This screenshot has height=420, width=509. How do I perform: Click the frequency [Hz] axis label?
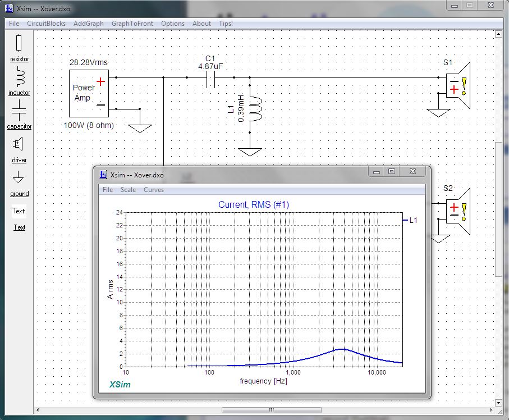pyautogui.click(x=264, y=381)
